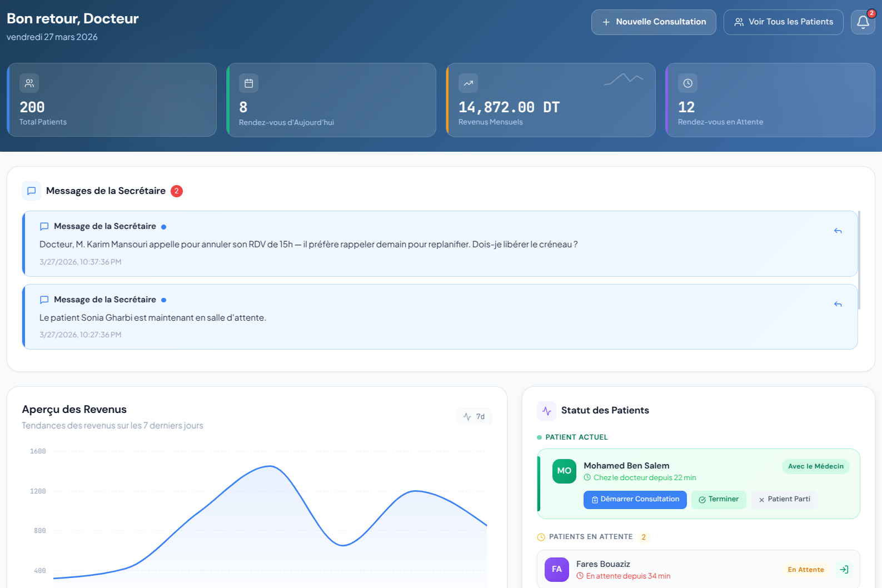Viewport: 882px width, 588px height.
Task: Open Voir Tous les Patients
Action: pyautogui.click(x=784, y=22)
